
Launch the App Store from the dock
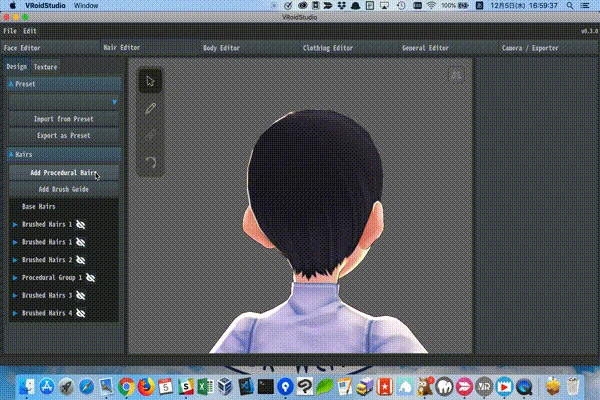[x=47, y=387]
